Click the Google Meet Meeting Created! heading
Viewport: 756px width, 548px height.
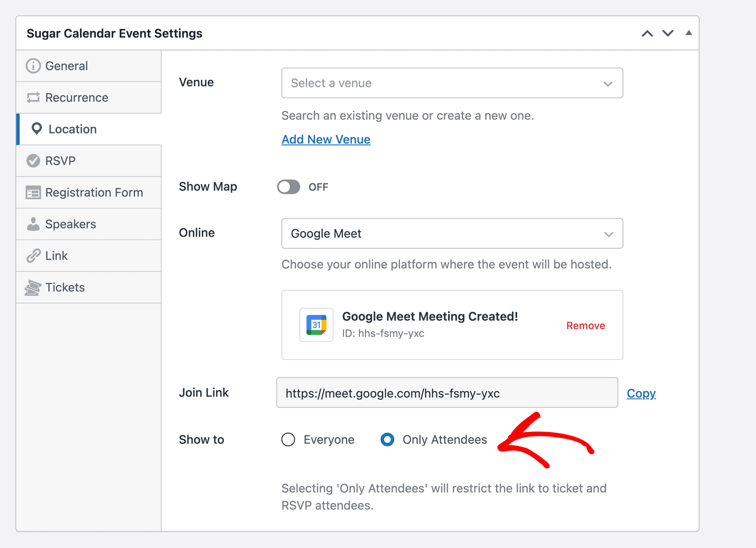click(x=430, y=317)
